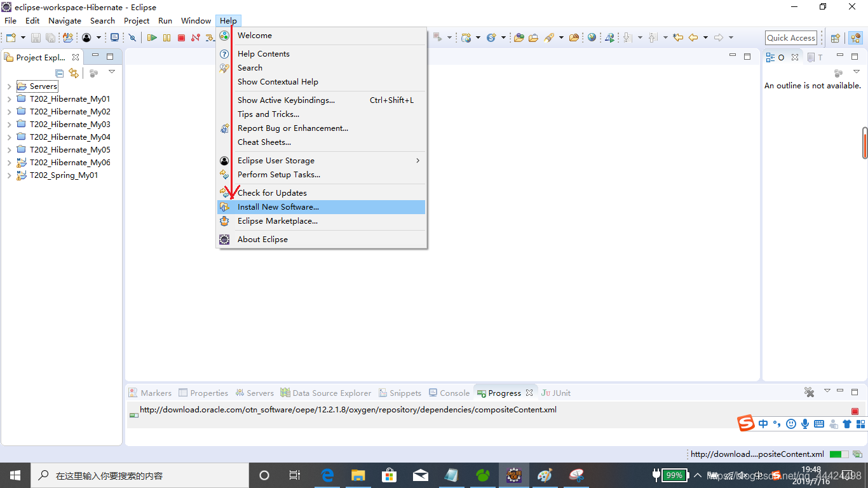Switch to the Markers tab

pos(150,393)
